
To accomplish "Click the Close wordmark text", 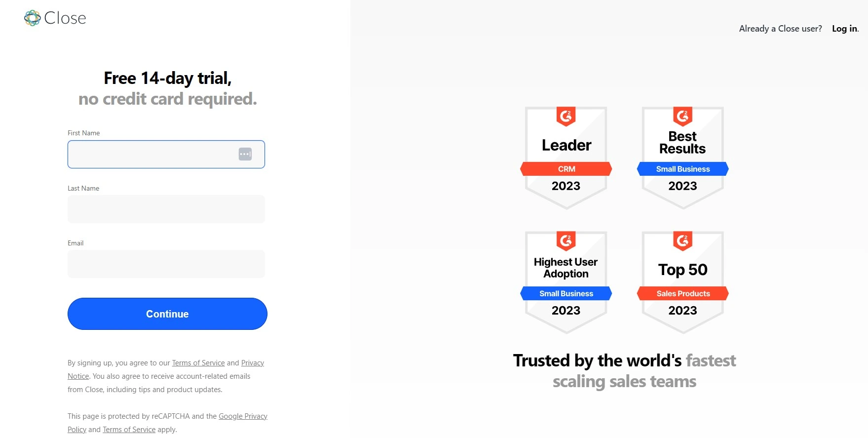I will pos(65,18).
